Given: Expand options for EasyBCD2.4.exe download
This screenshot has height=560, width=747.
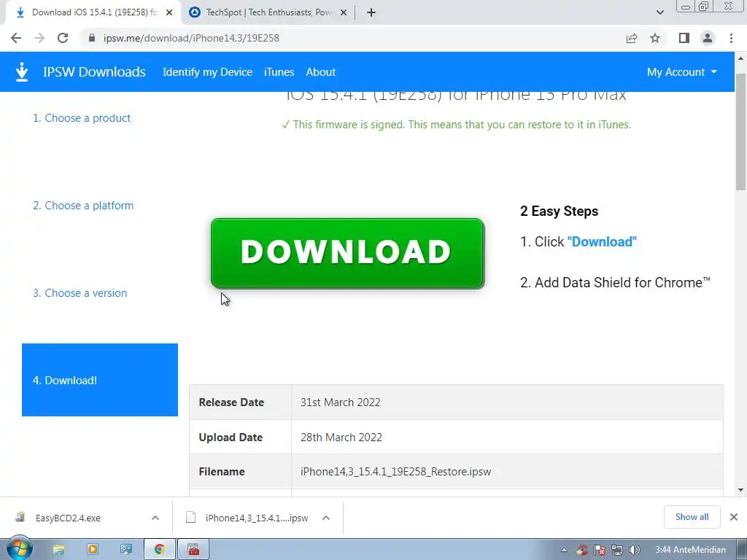Looking at the screenshot, I should [x=155, y=518].
